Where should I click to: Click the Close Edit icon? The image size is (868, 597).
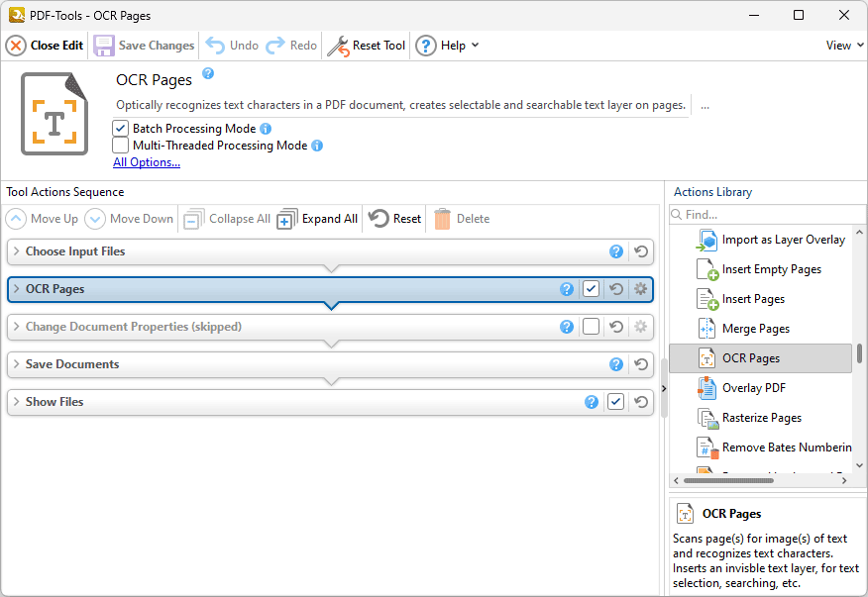16,46
